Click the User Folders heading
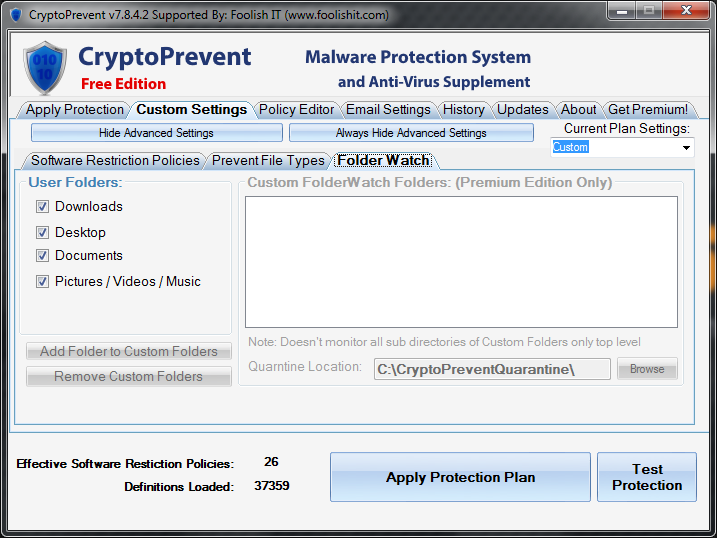 (75, 182)
